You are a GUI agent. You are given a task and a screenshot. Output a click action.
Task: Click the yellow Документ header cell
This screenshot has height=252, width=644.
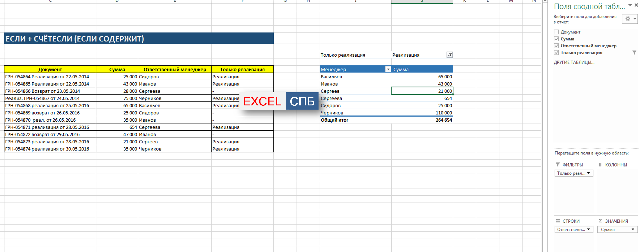click(x=50, y=69)
